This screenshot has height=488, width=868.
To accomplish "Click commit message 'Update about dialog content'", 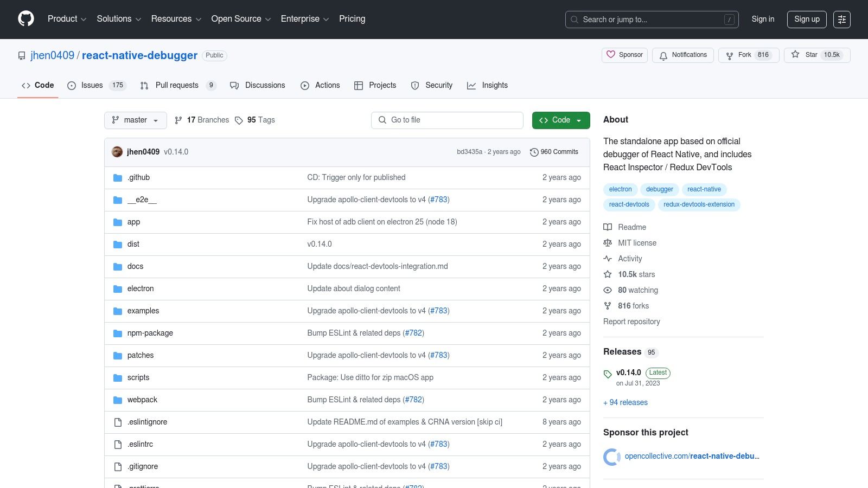I will pyautogui.click(x=354, y=288).
